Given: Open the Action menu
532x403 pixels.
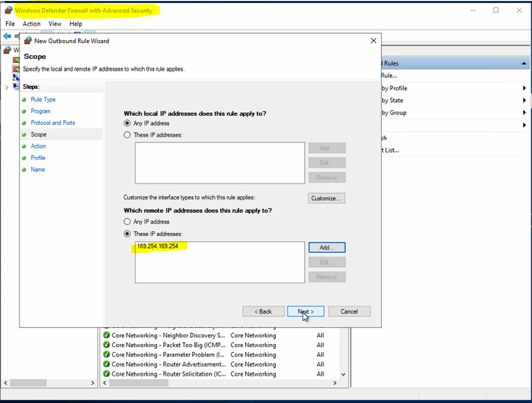Looking at the screenshot, I should (32, 24).
